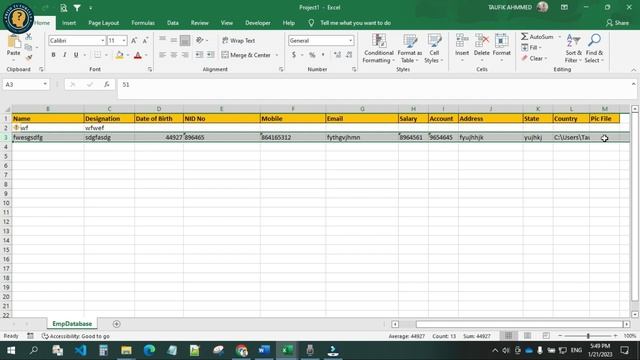Open the font size 11 dropdown
This screenshot has height=360, width=640.
tap(124, 40)
